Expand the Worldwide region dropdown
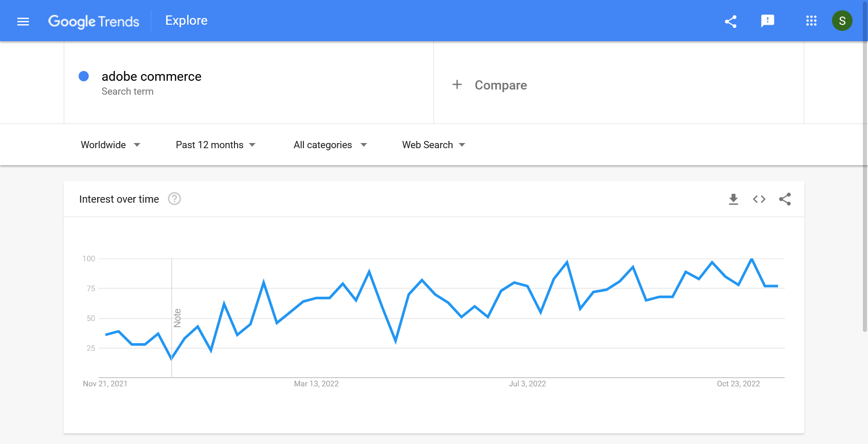This screenshot has width=868, height=444. (111, 145)
